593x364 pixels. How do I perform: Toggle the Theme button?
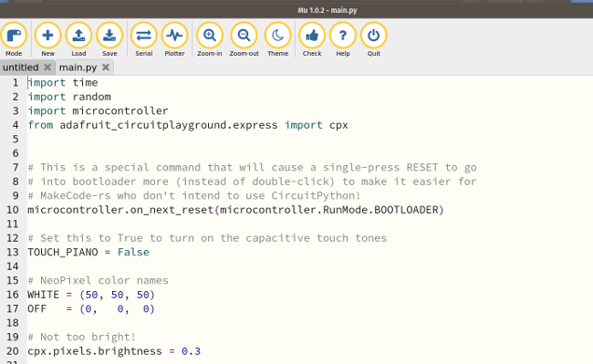point(278,39)
